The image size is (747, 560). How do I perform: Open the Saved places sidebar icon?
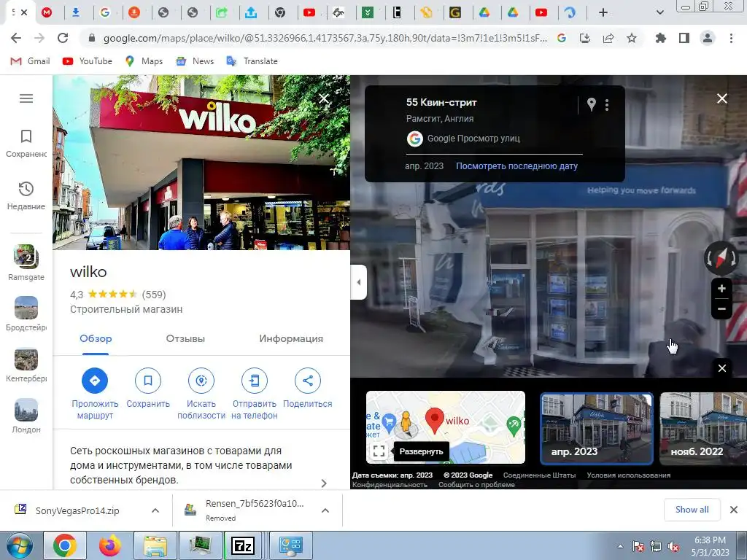26,144
